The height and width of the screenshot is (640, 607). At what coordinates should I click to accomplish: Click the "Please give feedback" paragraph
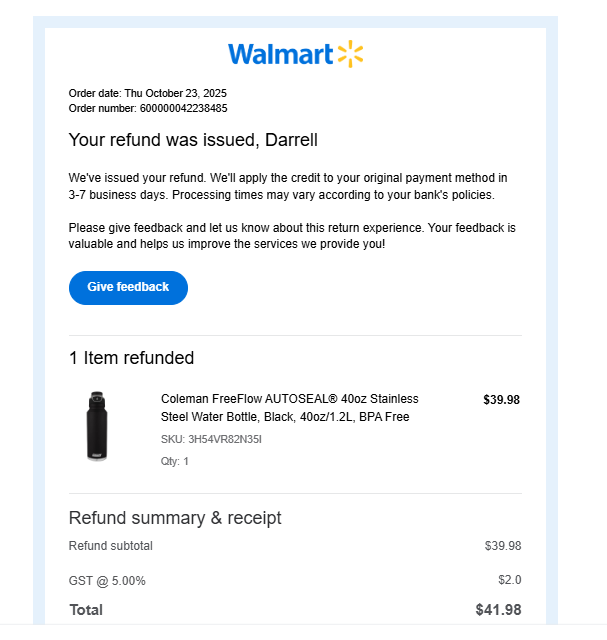click(292, 236)
